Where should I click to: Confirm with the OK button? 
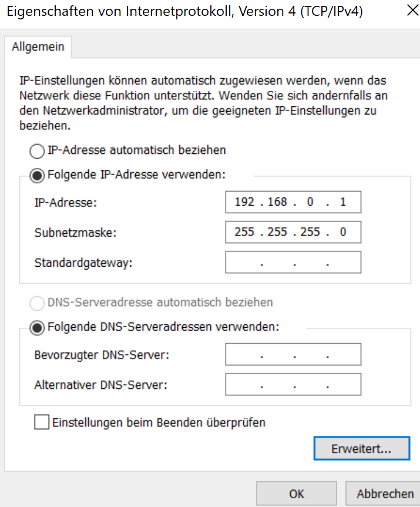click(296, 494)
